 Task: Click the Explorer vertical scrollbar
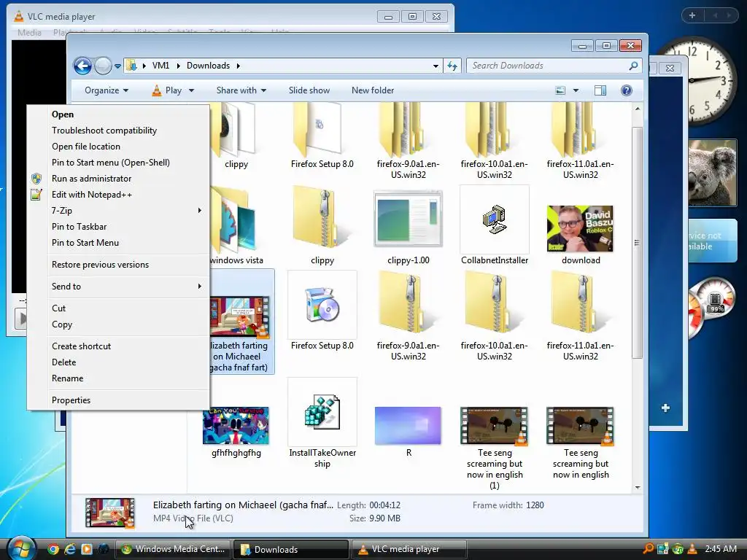click(x=637, y=243)
